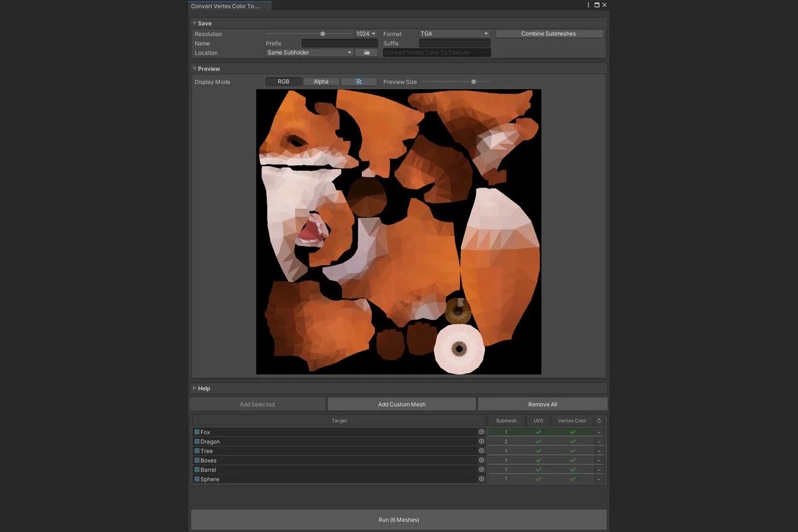Open the Format dropdown set to TGA
This screenshot has width=798, height=532.
point(454,33)
